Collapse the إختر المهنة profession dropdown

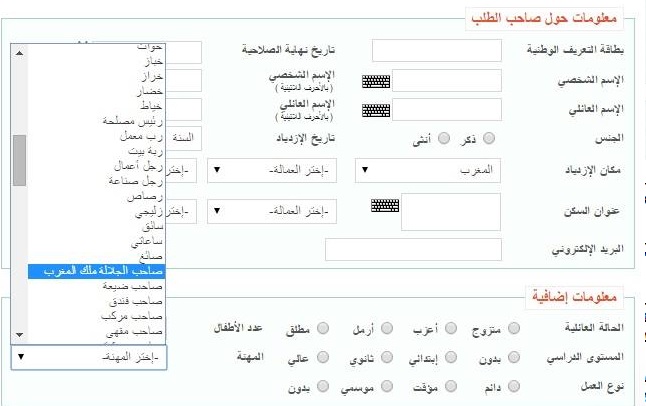point(89,357)
